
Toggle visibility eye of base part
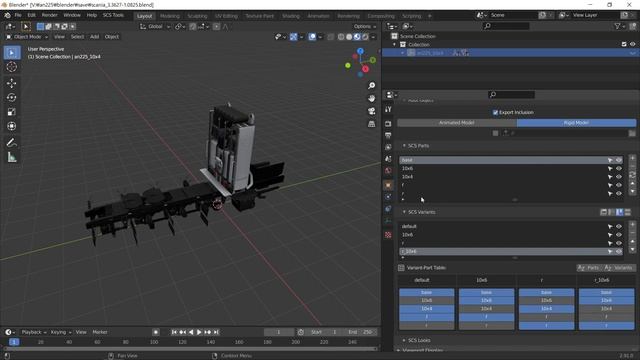coord(619,160)
